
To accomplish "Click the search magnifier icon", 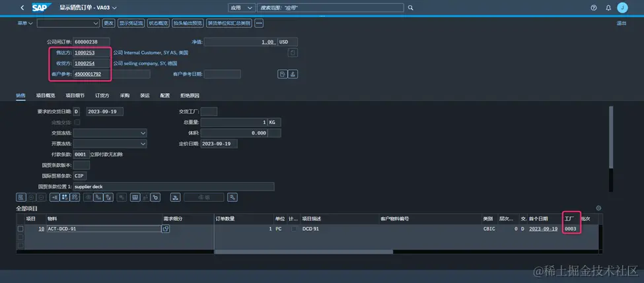I will point(410,8).
